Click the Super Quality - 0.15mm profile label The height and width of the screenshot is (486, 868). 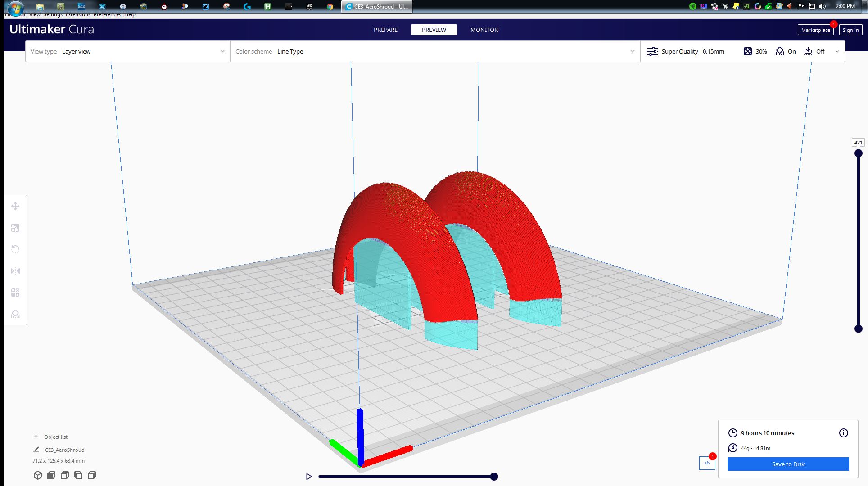coord(693,51)
